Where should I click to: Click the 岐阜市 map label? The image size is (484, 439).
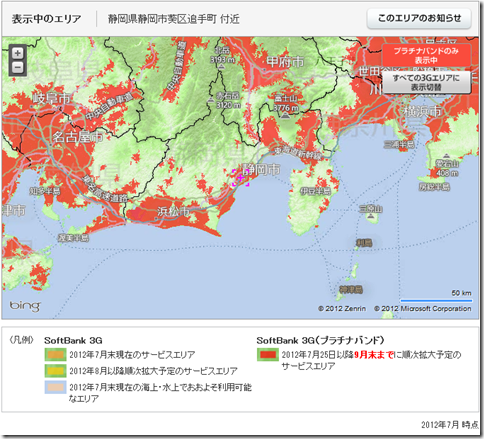pos(52,98)
